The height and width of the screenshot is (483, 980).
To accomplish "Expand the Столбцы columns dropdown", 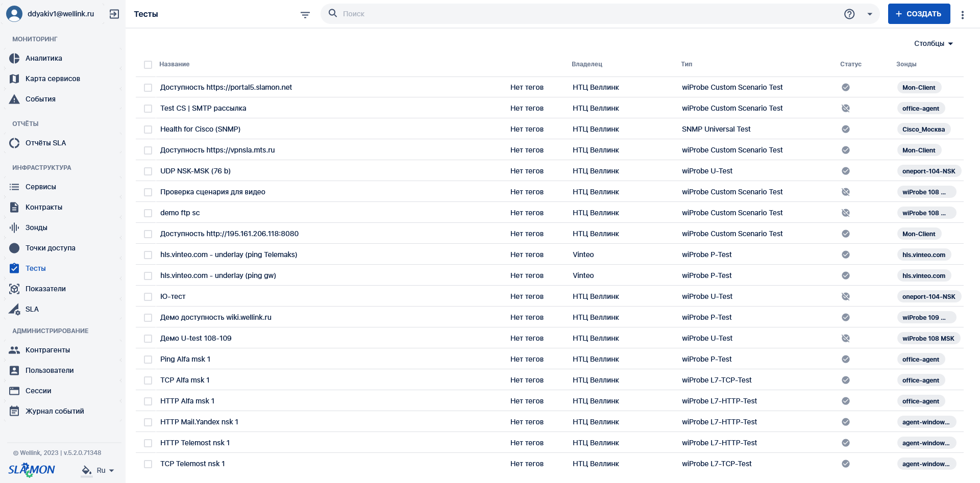I will pos(934,43).
